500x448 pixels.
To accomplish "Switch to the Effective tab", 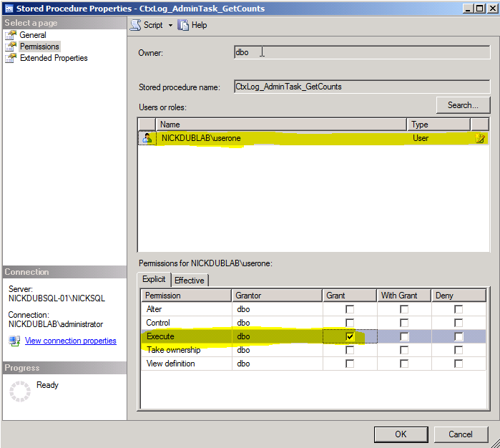I will click(190, 280).
